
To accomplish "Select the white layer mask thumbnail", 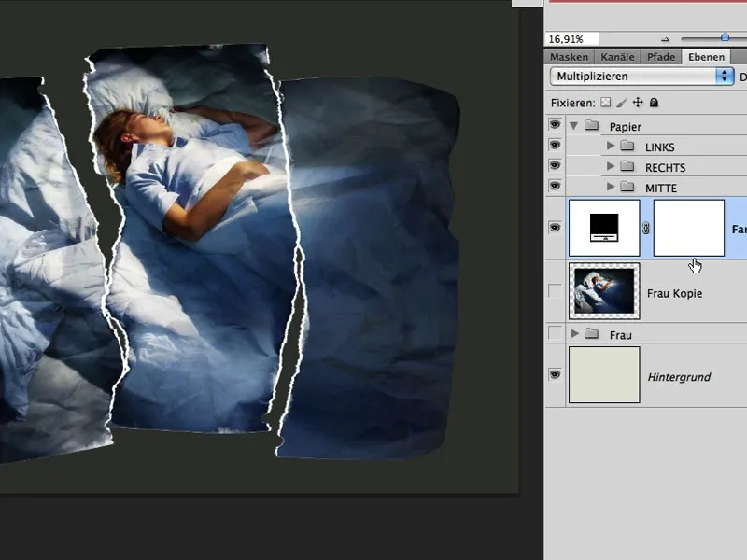I will tap(689, 228).
